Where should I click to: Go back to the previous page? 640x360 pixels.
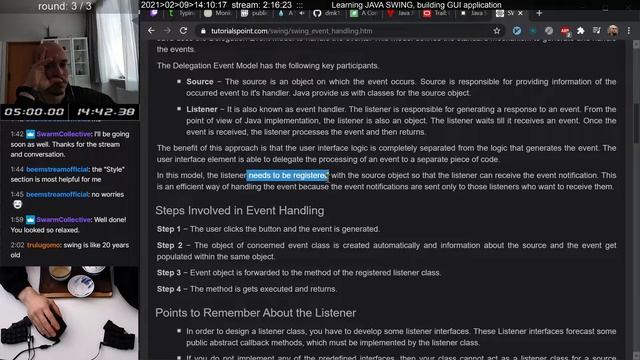(151, 31)
